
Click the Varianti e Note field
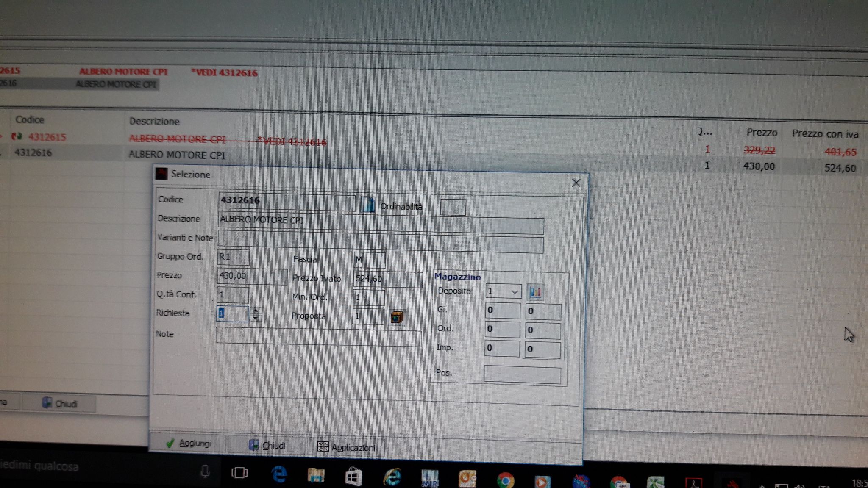pyautogui.click(x=380, y=244)
